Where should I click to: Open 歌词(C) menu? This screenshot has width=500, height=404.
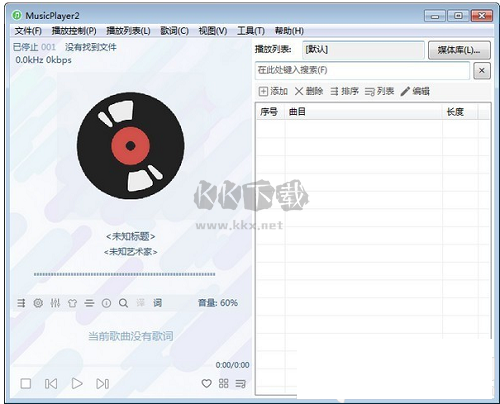174,31
